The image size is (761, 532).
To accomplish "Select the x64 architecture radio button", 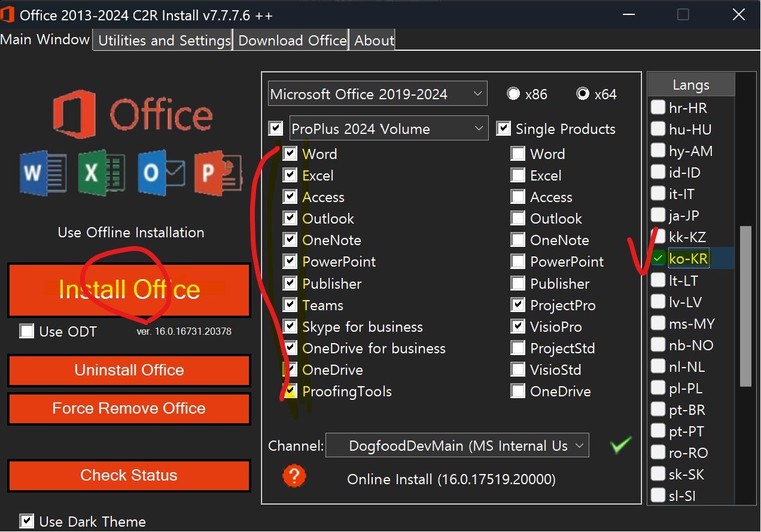I will 582,94.
